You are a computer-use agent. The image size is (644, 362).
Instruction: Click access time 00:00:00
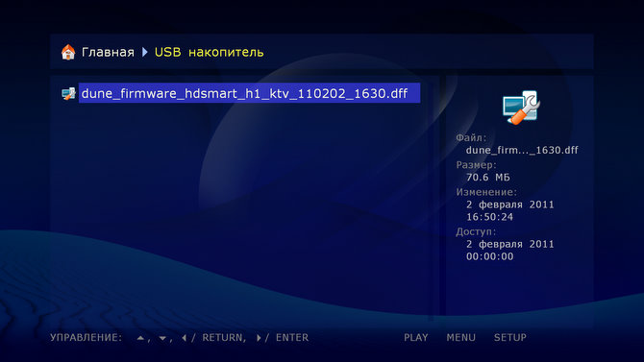(x=489, y=256)
